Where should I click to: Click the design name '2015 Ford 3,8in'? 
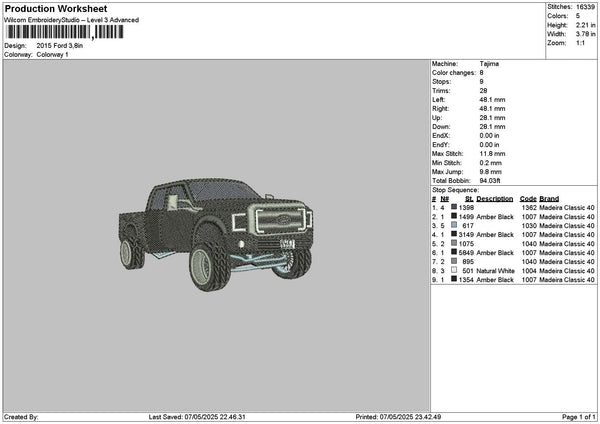coord(60,46)
